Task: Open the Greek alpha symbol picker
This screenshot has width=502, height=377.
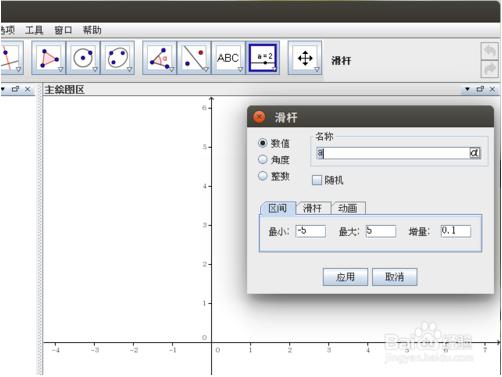Action: (475, 153)
